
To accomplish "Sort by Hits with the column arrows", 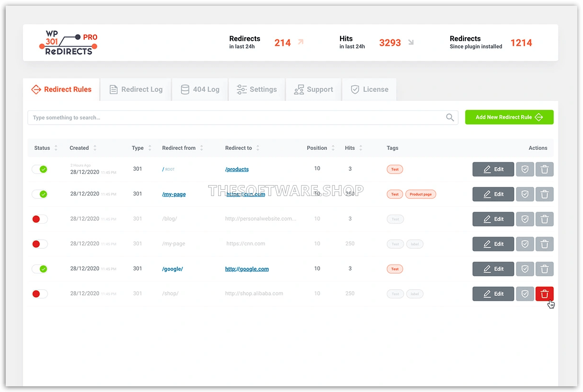I will [x=362, y=148].
